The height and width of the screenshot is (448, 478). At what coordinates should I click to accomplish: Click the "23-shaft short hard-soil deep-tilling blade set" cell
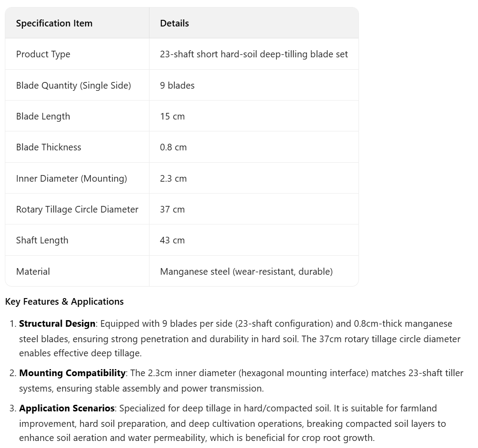coord(254,54)
